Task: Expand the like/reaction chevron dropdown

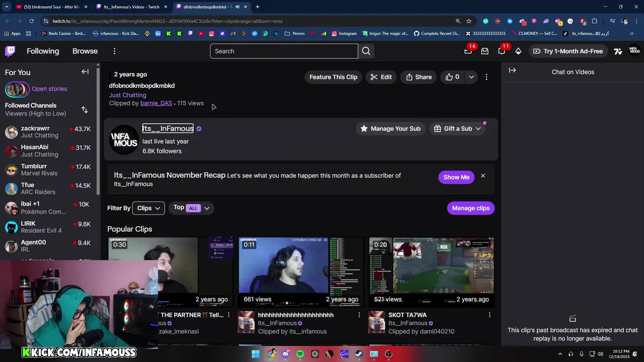Action: pos(471,77)
